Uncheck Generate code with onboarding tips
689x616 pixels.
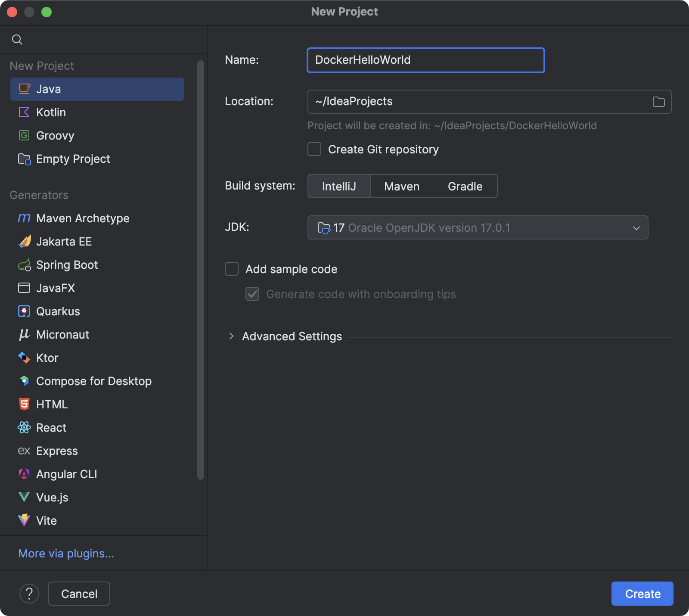252,294
